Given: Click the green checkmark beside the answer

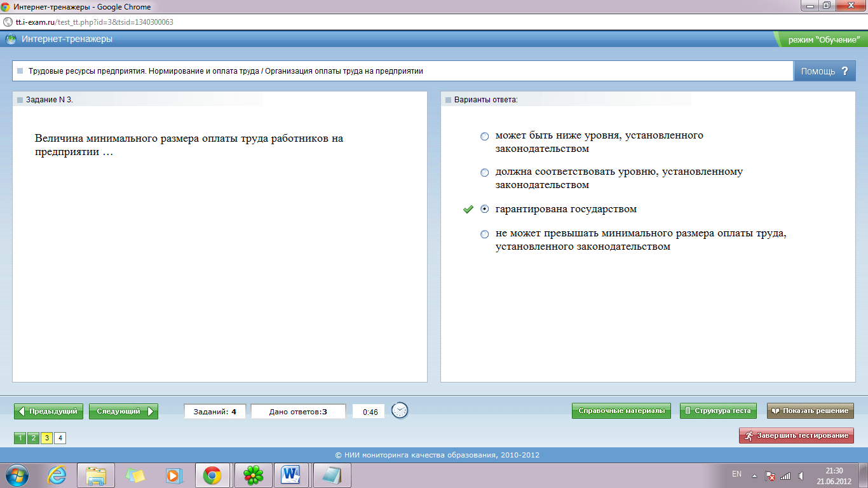Looking at the screenshot, I should 468,209.
